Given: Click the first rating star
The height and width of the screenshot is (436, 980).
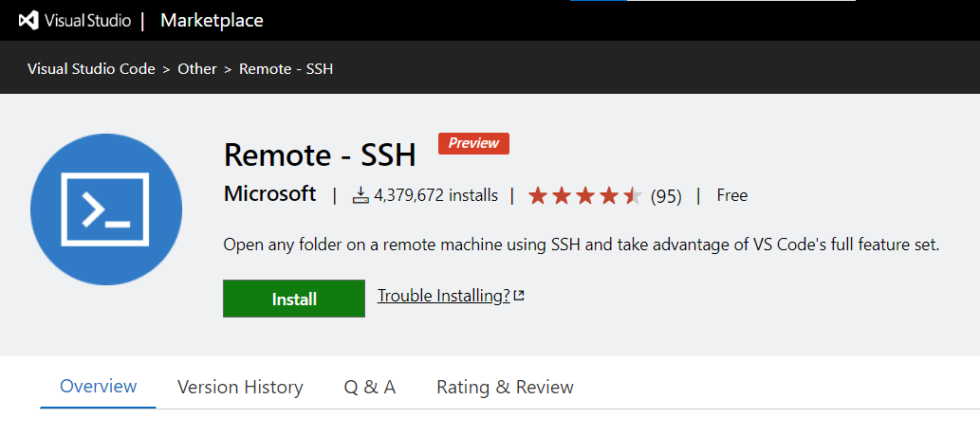Looking at the screenshot, I should pyautogui.click(x=538, y=196).
